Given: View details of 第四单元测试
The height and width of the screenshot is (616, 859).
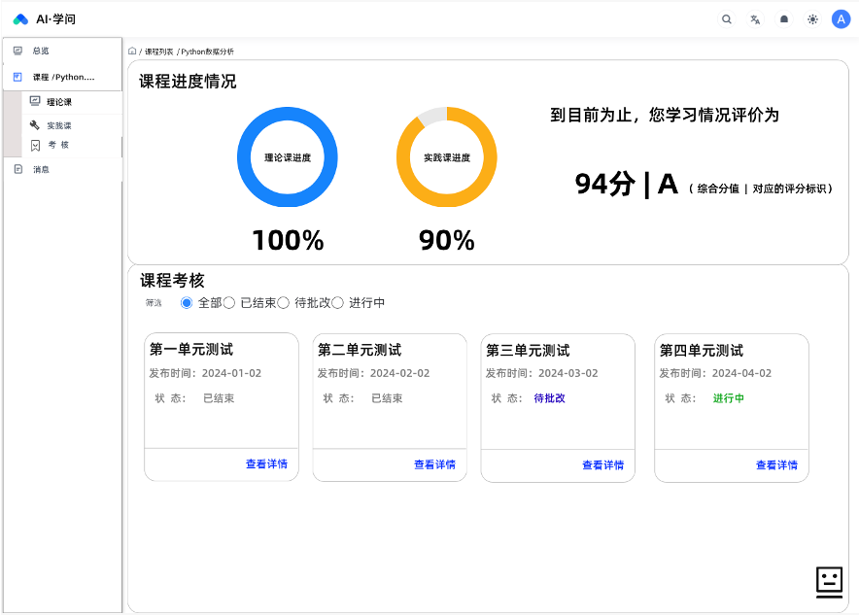Looking at the screenshot, I should pyautogui.click(x=776, y=465).
